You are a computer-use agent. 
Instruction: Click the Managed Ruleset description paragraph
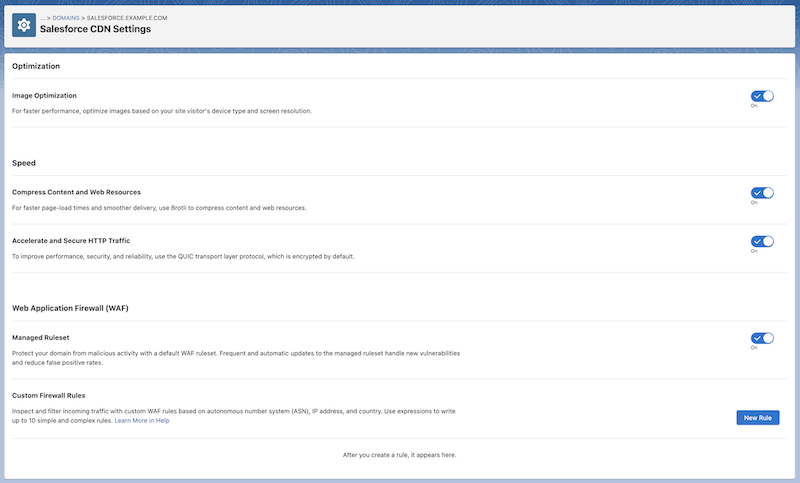236,358
